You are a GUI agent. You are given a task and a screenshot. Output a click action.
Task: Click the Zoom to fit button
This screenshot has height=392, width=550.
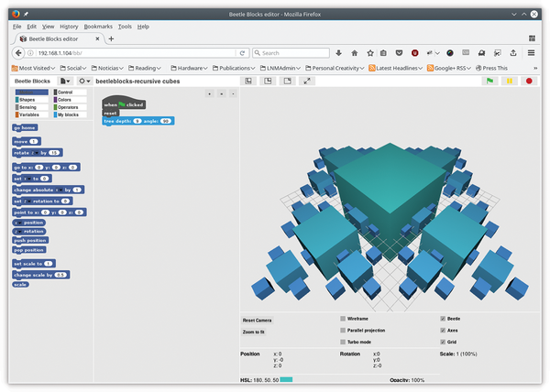click(254, 332)
